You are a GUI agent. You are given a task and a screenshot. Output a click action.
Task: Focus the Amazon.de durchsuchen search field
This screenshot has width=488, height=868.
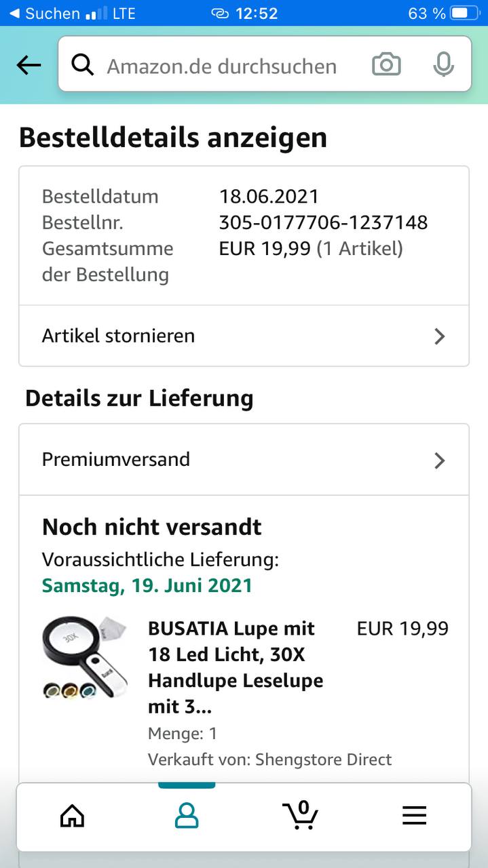[x=222, y=66]
